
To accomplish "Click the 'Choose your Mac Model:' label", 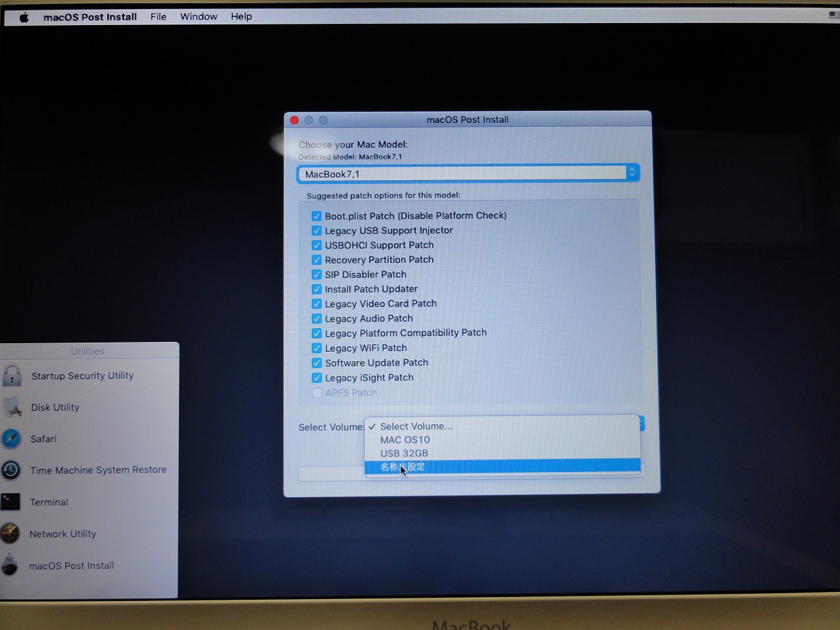I will point(353,145).
